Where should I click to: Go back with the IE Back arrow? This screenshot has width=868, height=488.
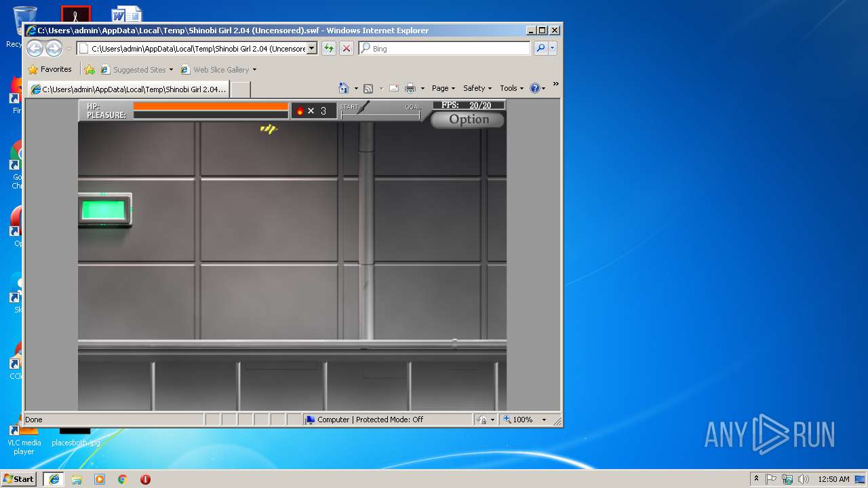click(35, 48)
